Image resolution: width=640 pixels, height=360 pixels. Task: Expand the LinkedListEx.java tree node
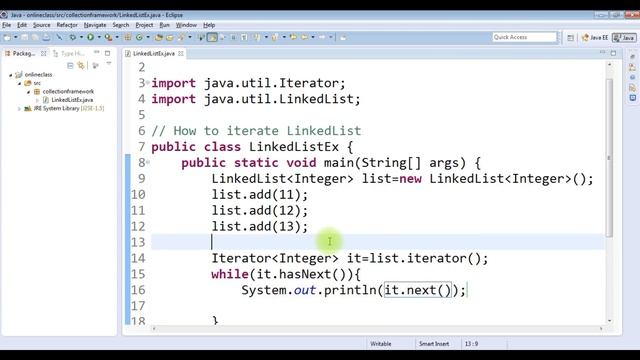[x=37, y=100]
